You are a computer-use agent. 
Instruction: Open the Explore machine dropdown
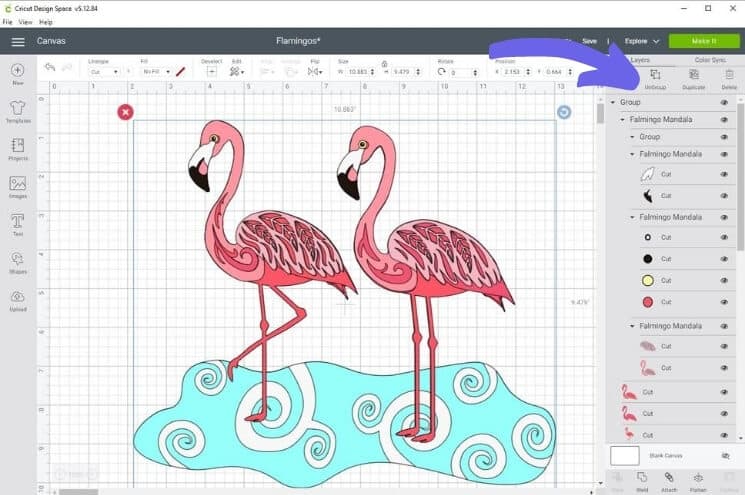point(642,41)
